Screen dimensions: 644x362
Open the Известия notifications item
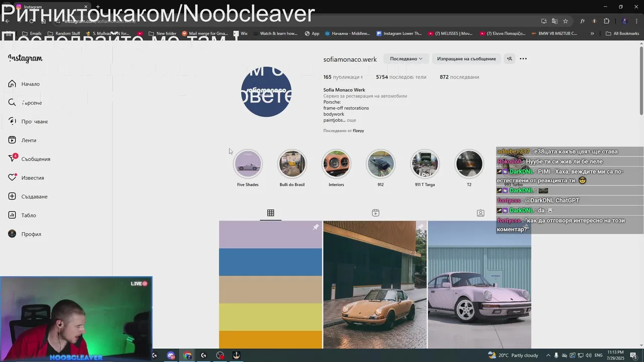coord(26,178)
